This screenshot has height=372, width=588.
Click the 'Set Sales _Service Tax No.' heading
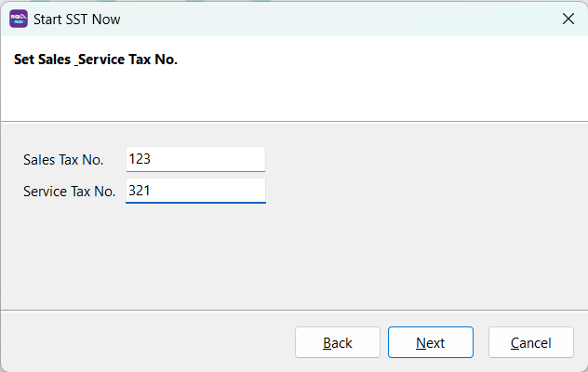[96, 60]
